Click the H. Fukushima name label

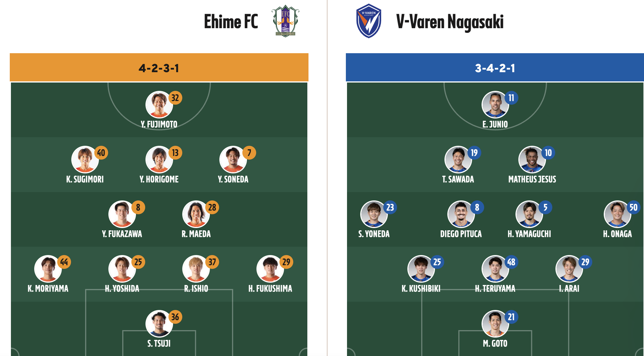[270, 288]
